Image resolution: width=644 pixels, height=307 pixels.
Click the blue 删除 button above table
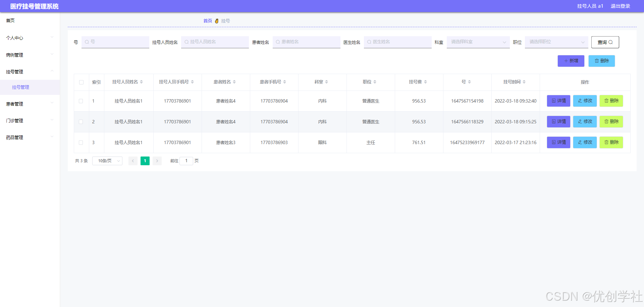tap(602, 61)
